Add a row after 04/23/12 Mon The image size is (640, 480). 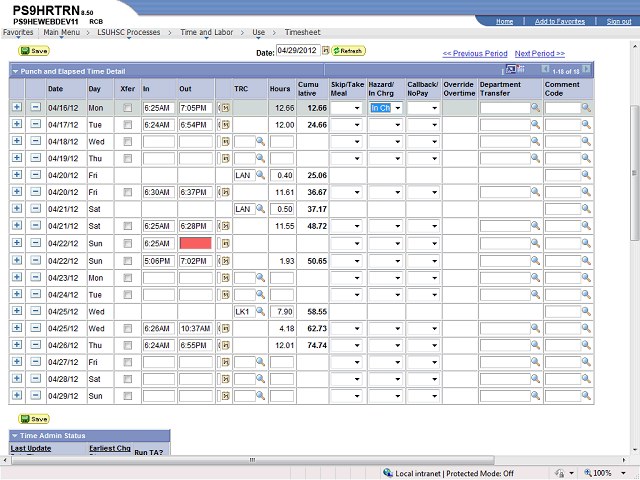click(17, 278)
